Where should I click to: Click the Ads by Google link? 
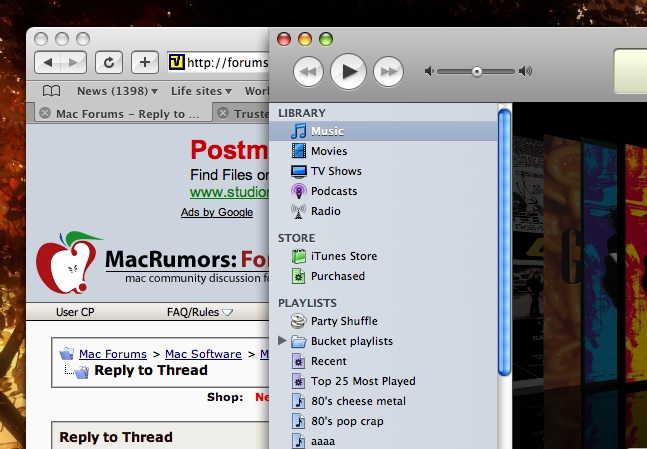click(217, 212)
